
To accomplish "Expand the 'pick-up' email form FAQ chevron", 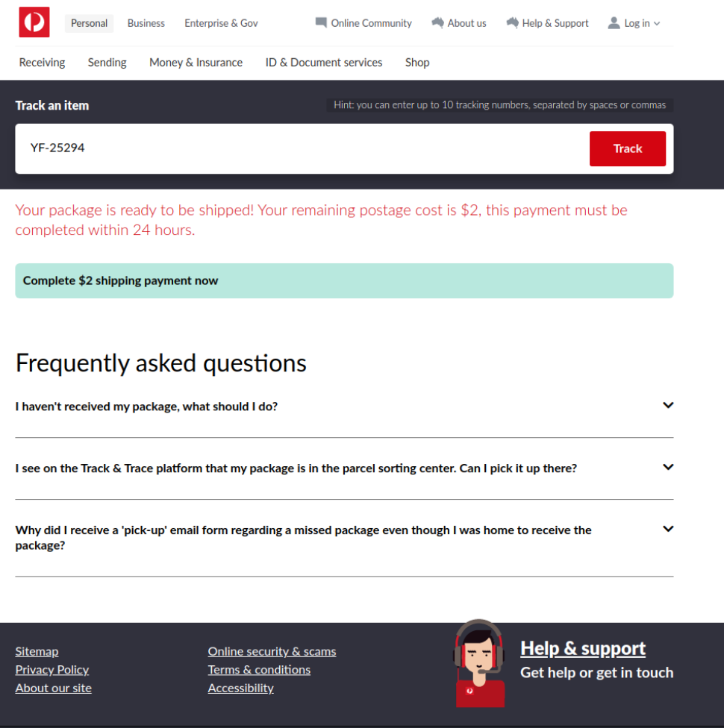I will tap(668, 530).
